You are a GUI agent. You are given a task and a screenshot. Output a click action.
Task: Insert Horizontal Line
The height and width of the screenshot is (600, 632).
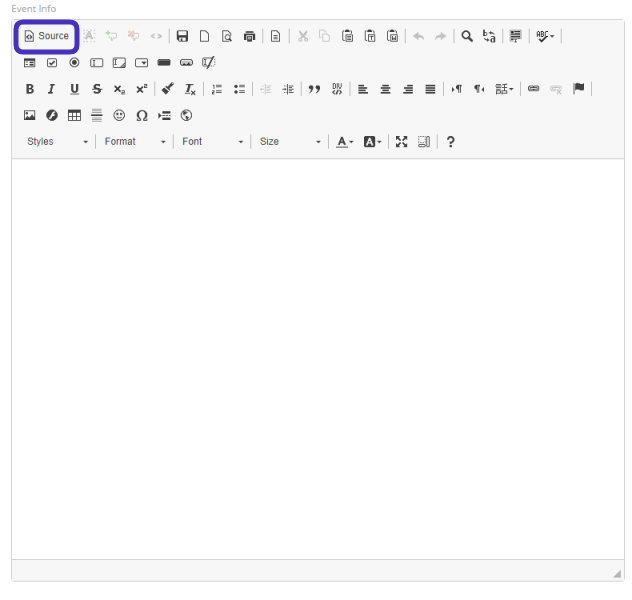coord(97,116)
